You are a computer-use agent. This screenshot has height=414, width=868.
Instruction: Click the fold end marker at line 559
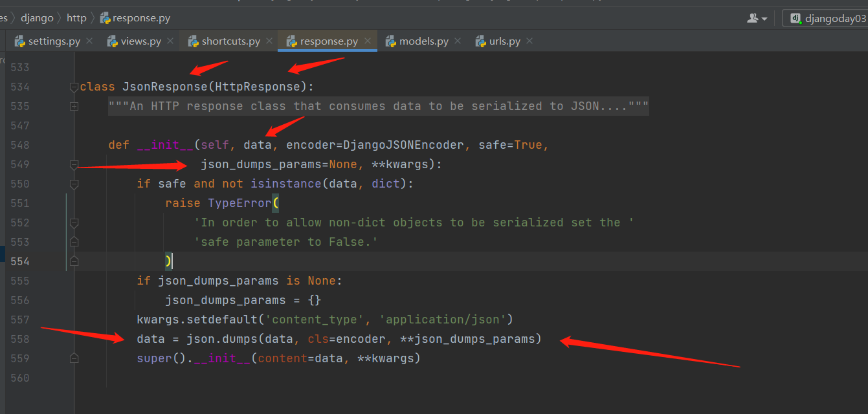[x=74, y=358]
